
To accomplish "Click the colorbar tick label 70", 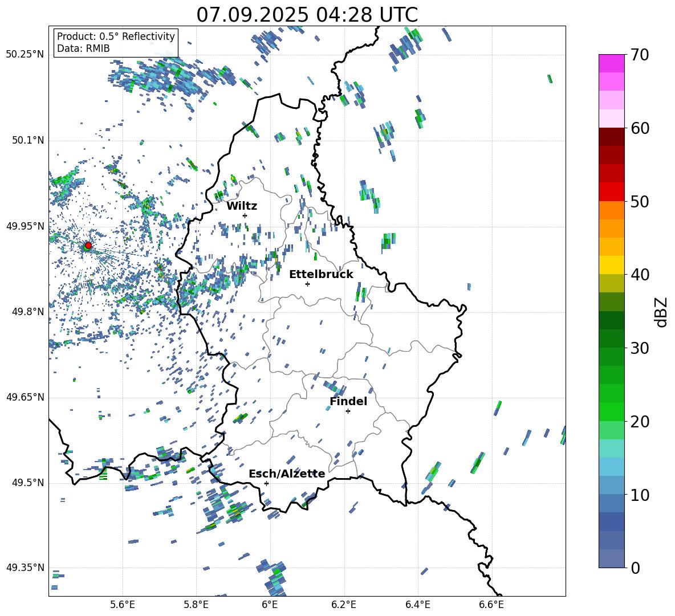I will point(640,55).
